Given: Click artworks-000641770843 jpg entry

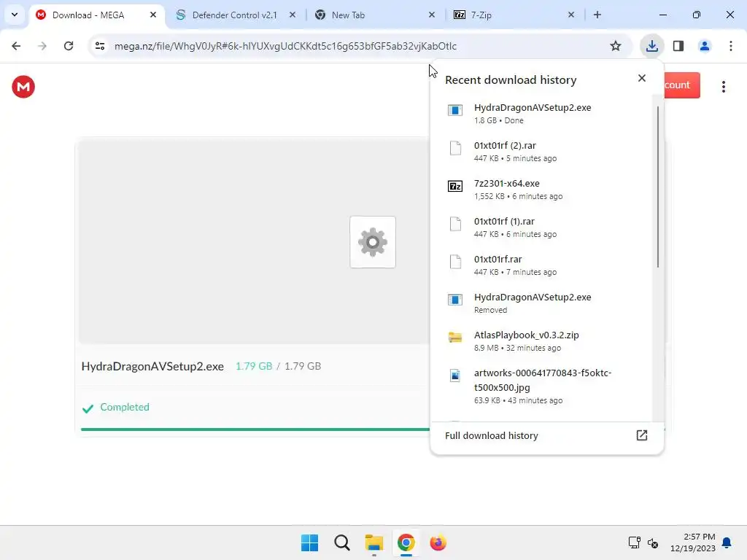Looking at the screenshot, I should pyautogui.click(x=543, y=386).
